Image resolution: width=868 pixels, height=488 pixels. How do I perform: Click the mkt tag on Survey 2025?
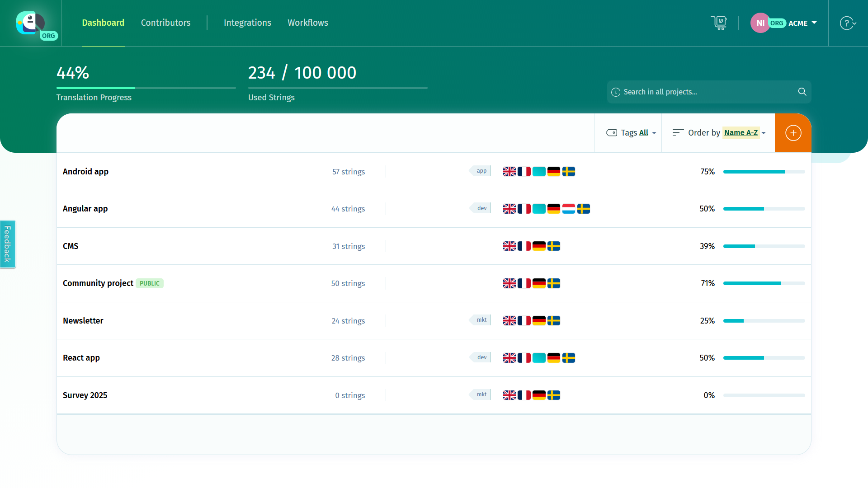(x=480, y=394)
